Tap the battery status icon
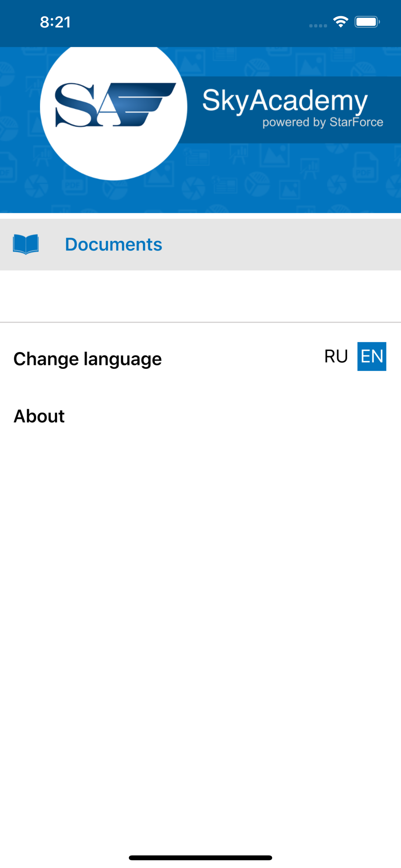This screenshot has height=868, width=401. 367,22
